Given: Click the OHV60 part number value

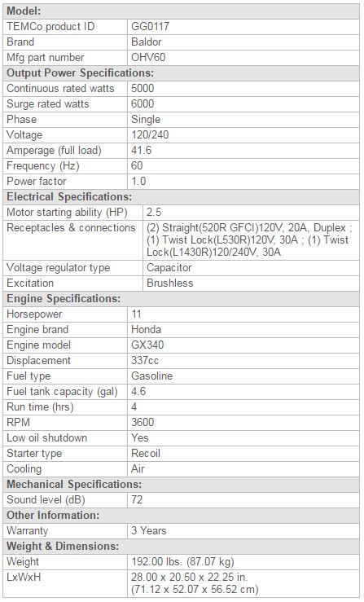Looking at the screenshot, I should pyautogui.click(x=148, y=58).
